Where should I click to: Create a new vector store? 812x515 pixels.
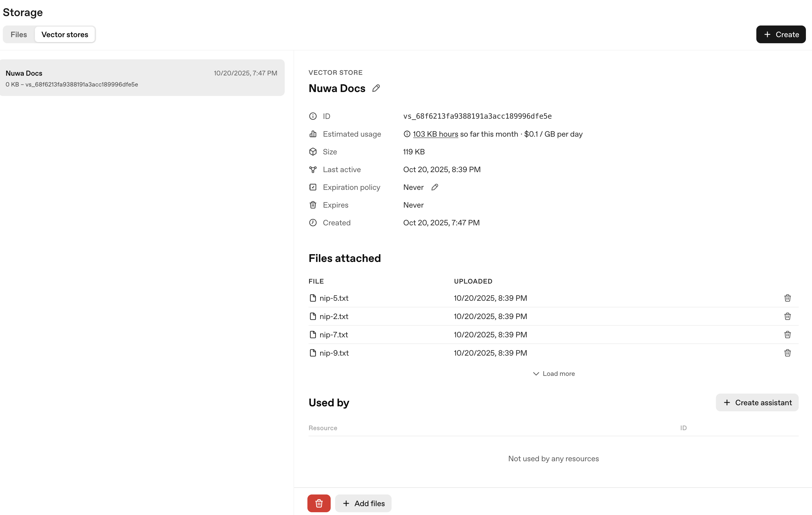point(781,34)
